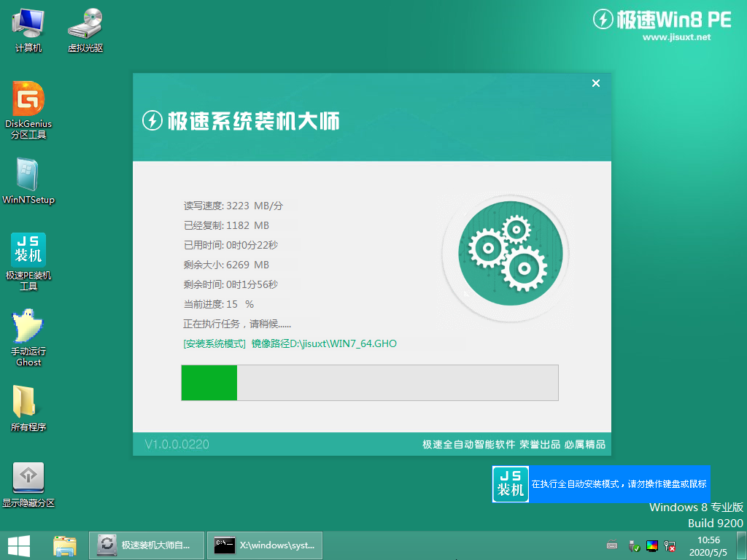Click the 正在执行任务，请稍候 status text
This screenshot has width=747, height=560.
pyautogui.click(x=237, y=324)
